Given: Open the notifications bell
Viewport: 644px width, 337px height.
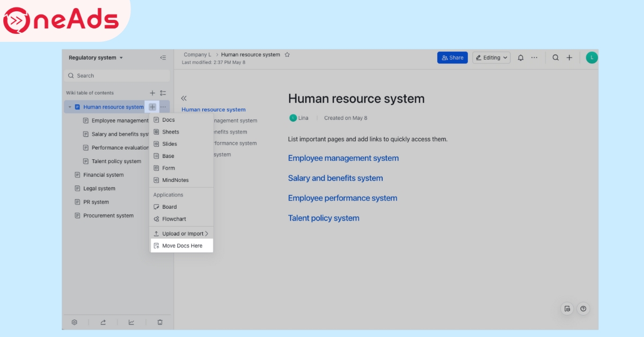Looking at the screenshot, I should point(521,58).
